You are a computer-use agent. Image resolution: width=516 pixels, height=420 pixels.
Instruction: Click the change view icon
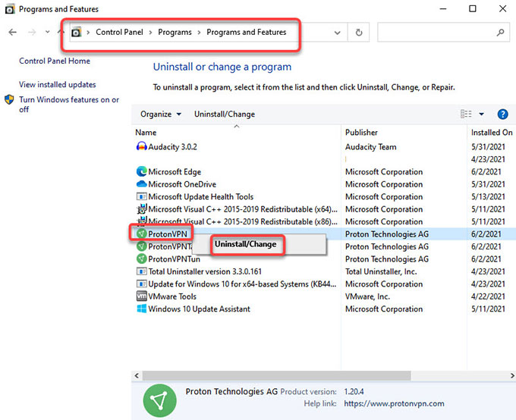pyautogui.click(x=466, y=114)
